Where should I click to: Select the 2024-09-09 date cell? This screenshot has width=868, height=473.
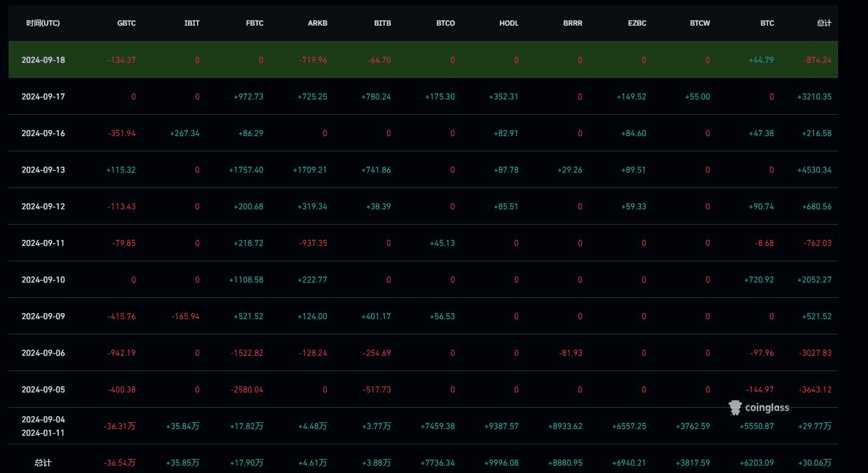click(x=43, y=316)
